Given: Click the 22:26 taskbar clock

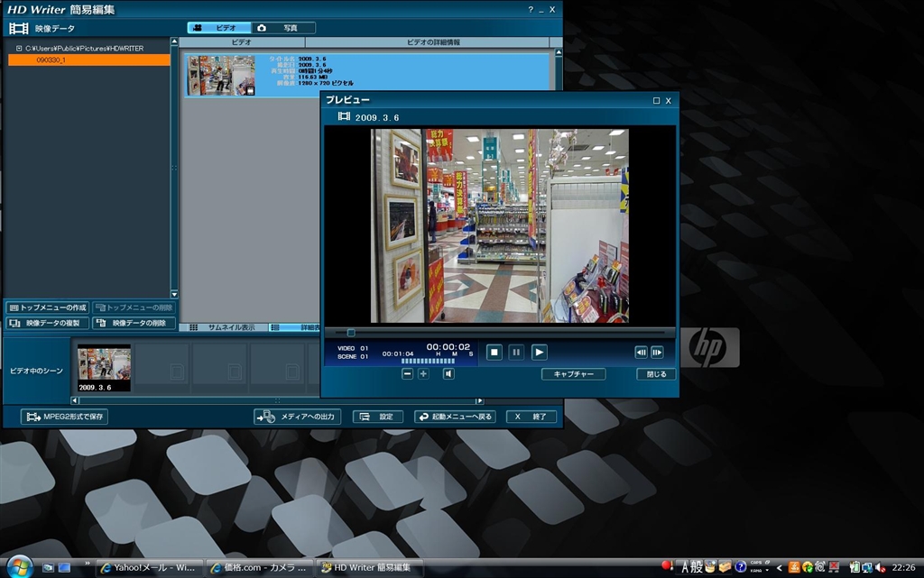Looking at the screenshot, I should [903, 567].
